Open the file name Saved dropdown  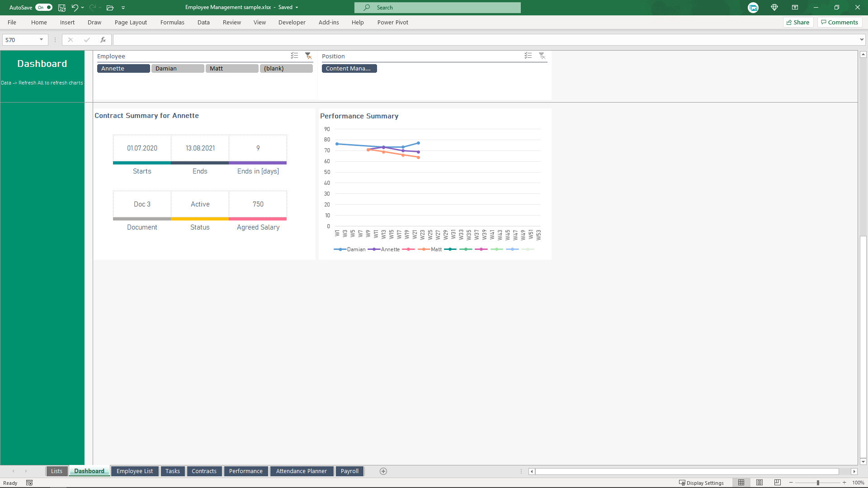tap(297, 8)
